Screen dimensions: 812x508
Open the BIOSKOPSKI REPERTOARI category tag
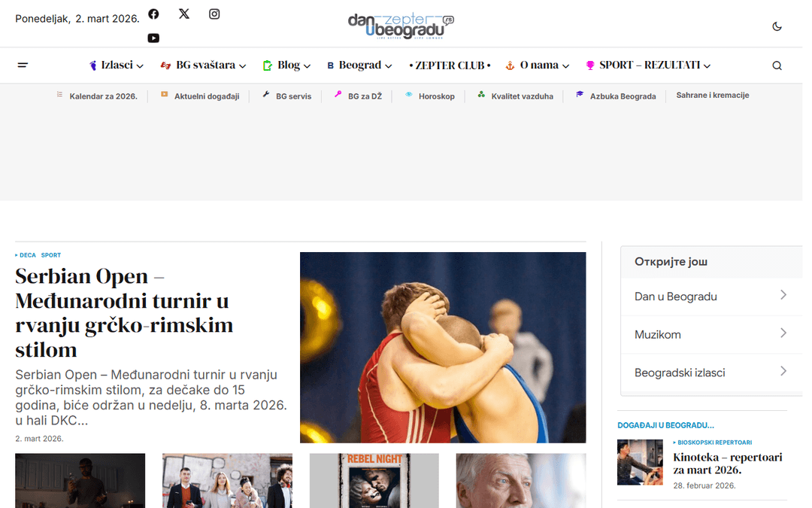[x=715, y=443]
